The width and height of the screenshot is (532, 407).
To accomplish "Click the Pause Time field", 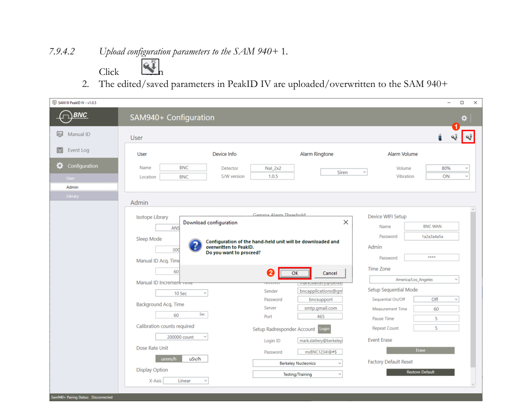I will coord(436,318).
